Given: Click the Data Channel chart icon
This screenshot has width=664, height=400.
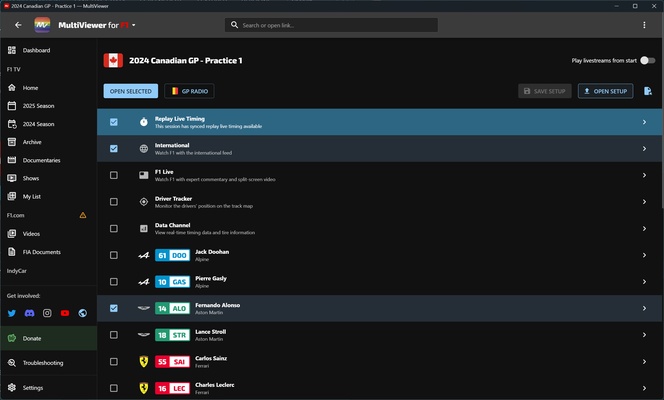Looking at the screenshot, I should point(144,229).
